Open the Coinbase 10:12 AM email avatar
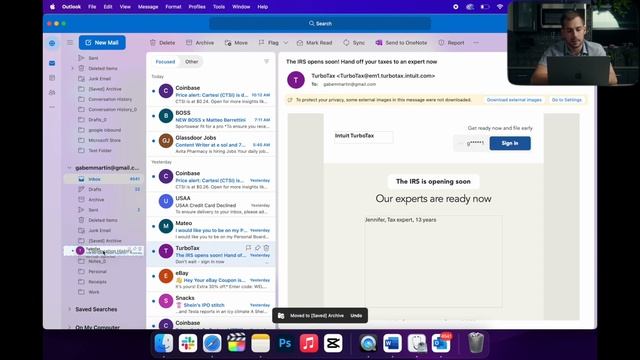This screenshot has width=640, height=360. 166,91
